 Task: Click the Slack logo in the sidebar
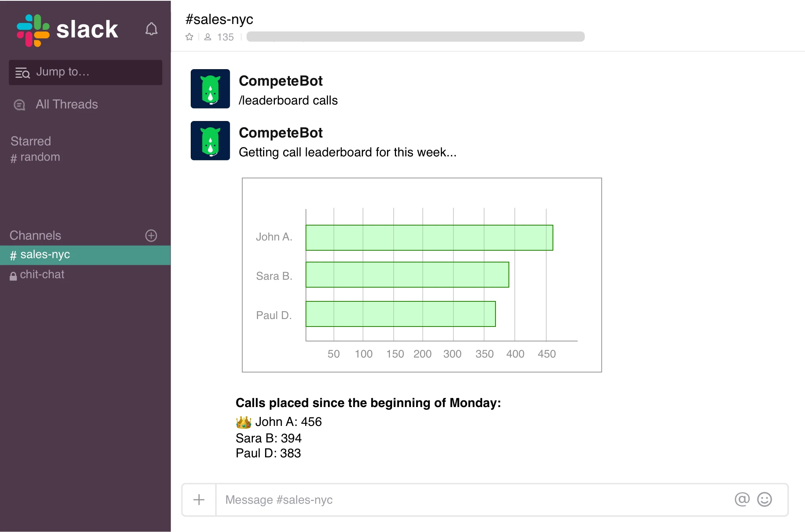coord(67,30)
